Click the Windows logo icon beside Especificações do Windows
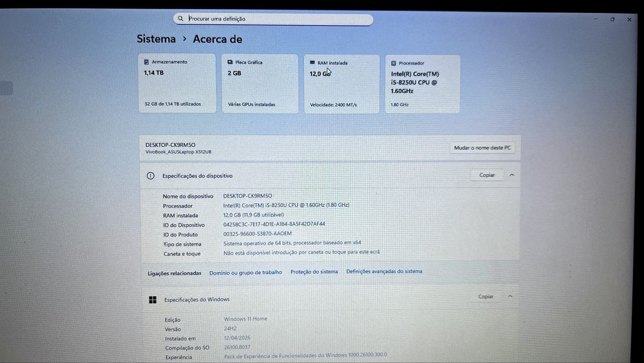This screenshot has width=644, height=363. (153, 300)
